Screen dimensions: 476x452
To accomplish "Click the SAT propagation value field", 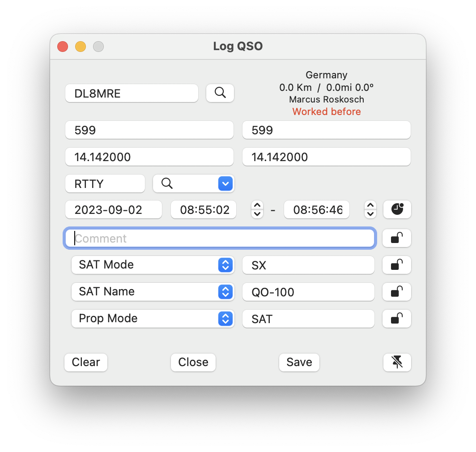I will pos(308,319).
